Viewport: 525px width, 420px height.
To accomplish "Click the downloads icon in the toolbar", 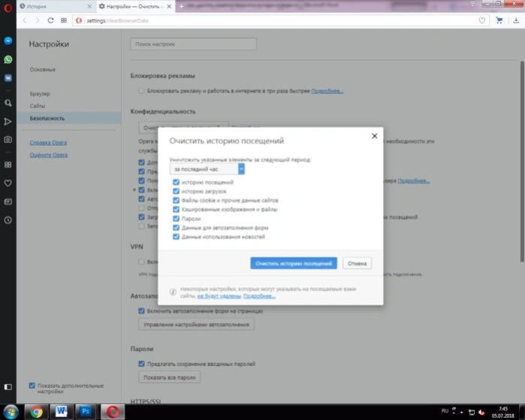I will [516, 20].
